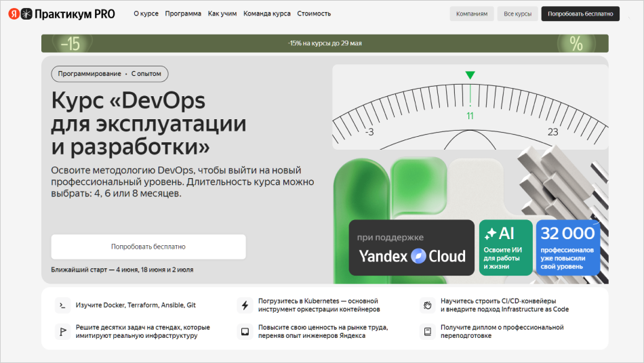Open the 32 000 профессионалов blue card

click(567, 248)
